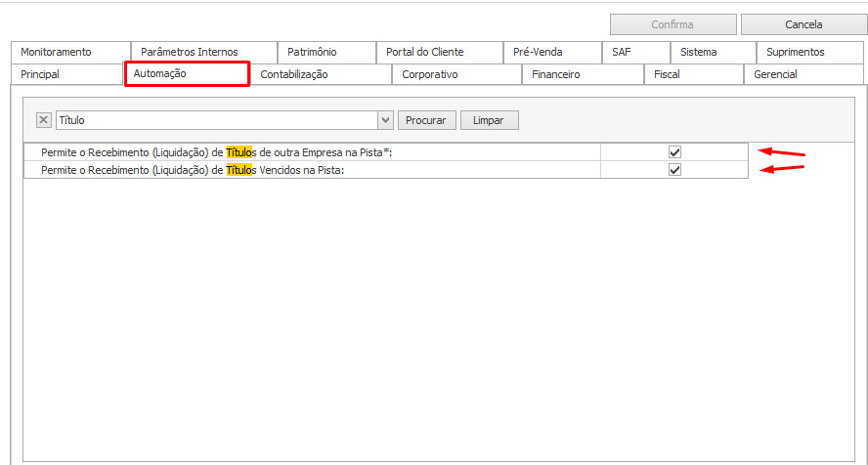This screenshot has width=868, height=465.
Task: Focus the Título search text field
Action: pyautogui.click(x=217, y=120)
